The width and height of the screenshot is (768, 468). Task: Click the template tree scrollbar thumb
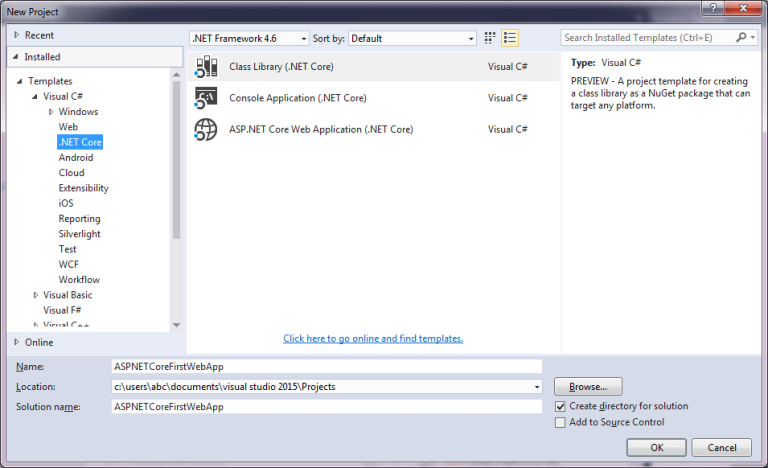176,160
